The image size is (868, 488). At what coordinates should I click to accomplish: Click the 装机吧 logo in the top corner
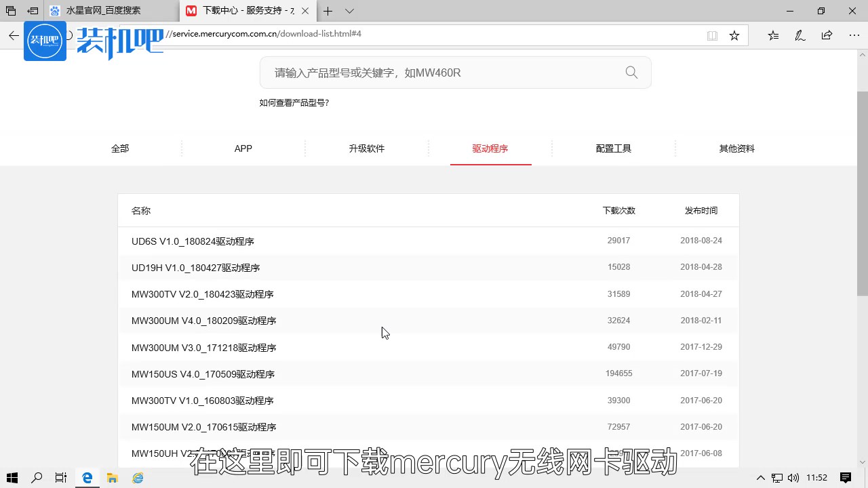click(45, 41)
